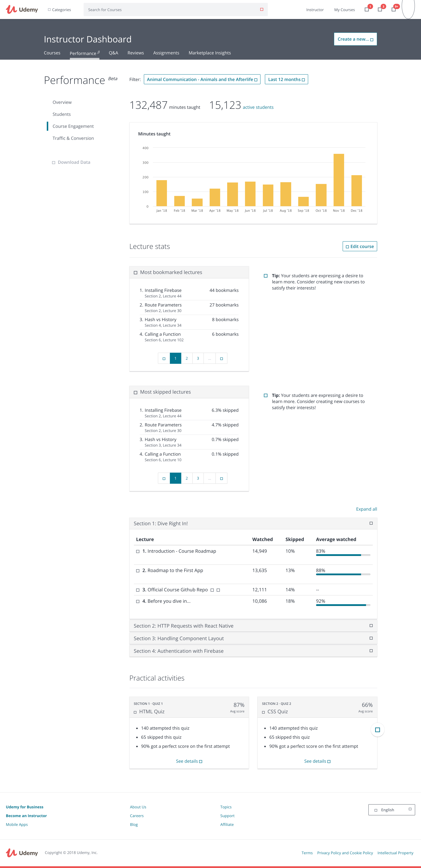Screen dimensions: 421x868
Task: Select Traffic & Conversion in the sidebar
Action: [x=73, y=138]
